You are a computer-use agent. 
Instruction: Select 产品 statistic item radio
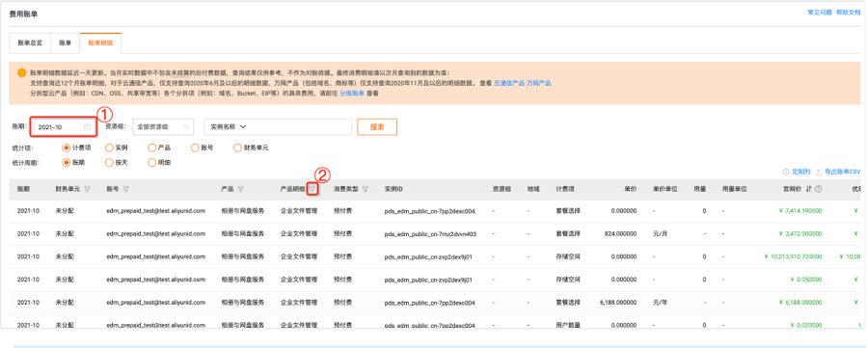click(151, 147)
